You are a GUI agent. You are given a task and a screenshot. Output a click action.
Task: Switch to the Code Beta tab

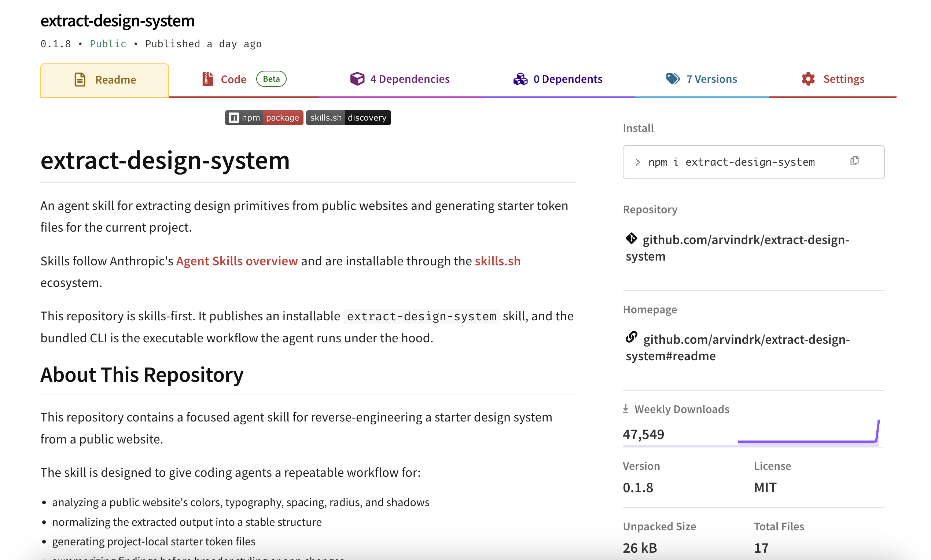pos(233,79)
